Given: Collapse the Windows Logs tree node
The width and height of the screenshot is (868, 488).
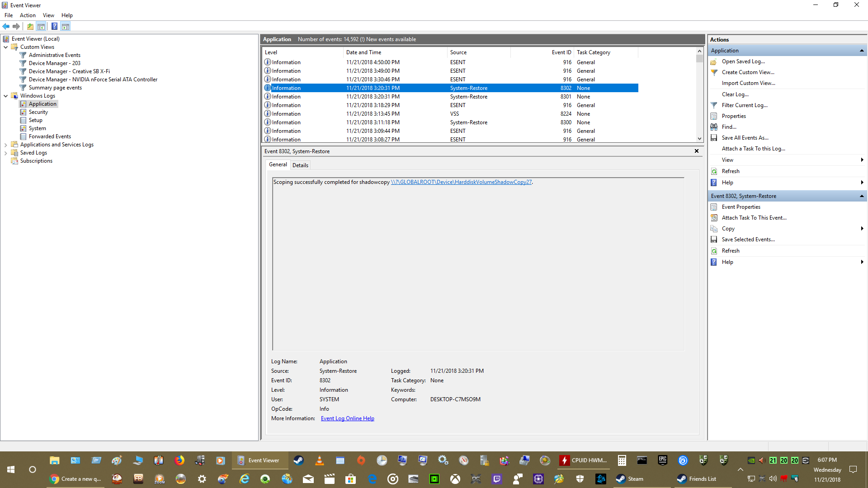Looking at the screenshot, I should [x=5, y=96].
